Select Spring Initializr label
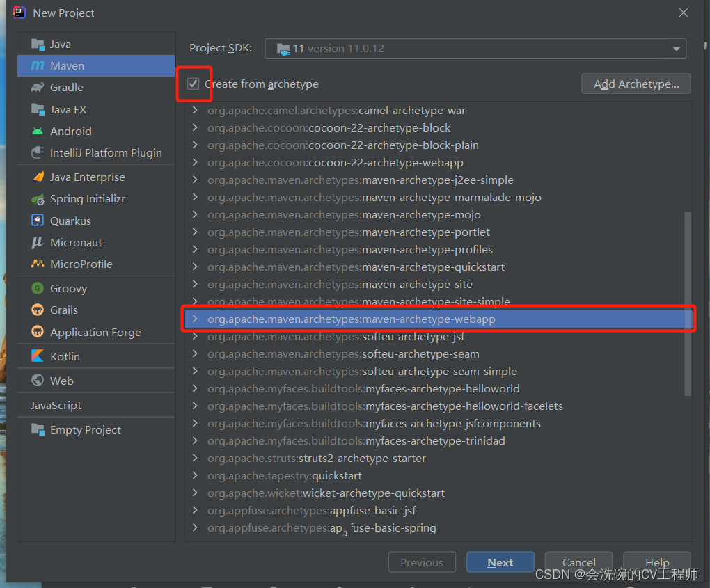This screenshot has height=588, width=710. pyautogui.click(x=88, y=199)
